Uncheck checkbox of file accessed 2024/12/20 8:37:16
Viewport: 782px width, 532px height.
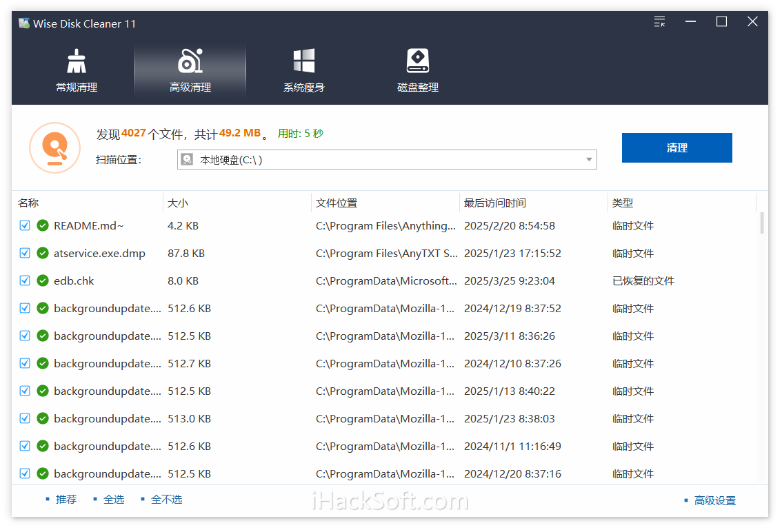click(24, 473)
